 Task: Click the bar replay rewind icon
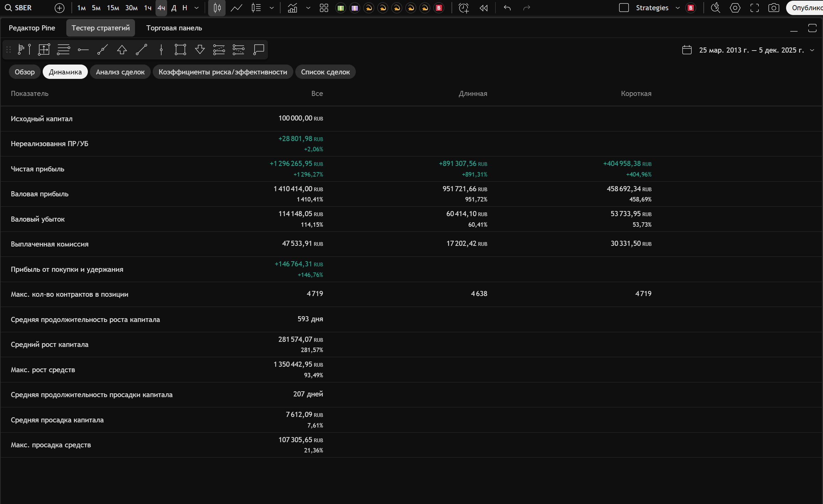[484, 8]
